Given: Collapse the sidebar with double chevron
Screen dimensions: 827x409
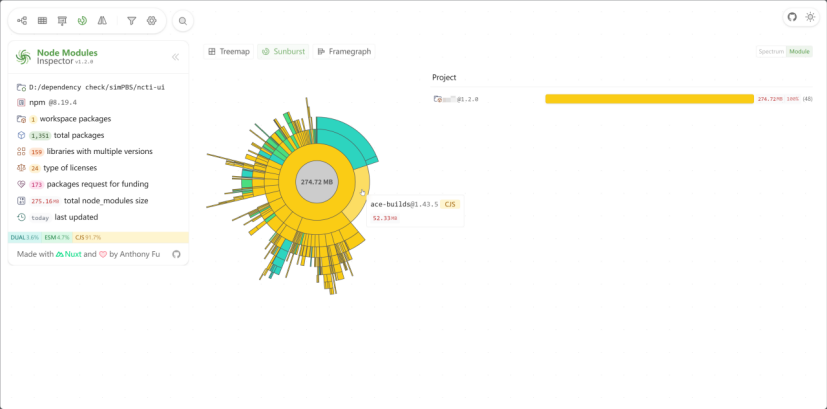Looking at the screenshot, I should click(x=176, y=57).
